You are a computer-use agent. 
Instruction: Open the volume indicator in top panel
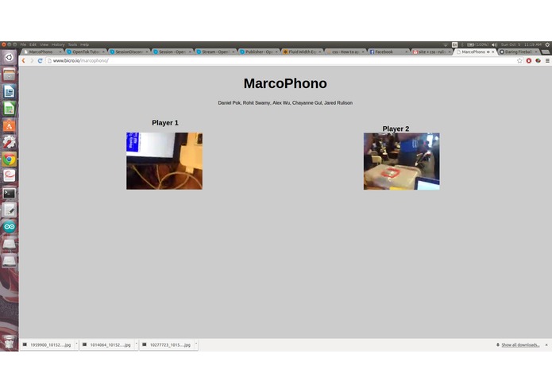(494, 44)
